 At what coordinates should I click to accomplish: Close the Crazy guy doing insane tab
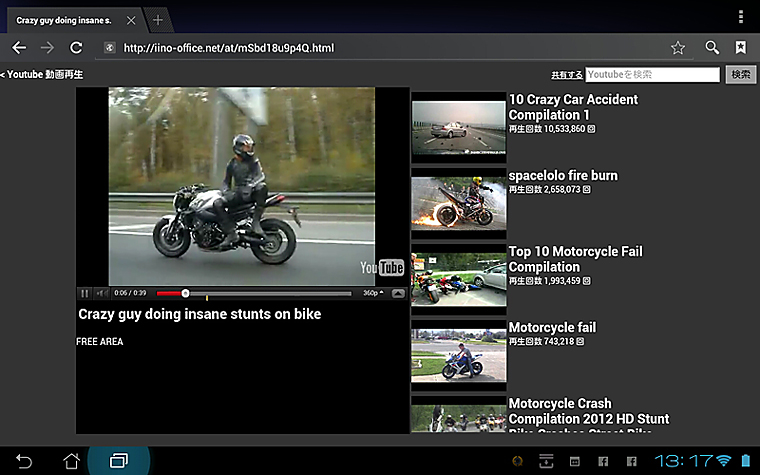point(131,20)
